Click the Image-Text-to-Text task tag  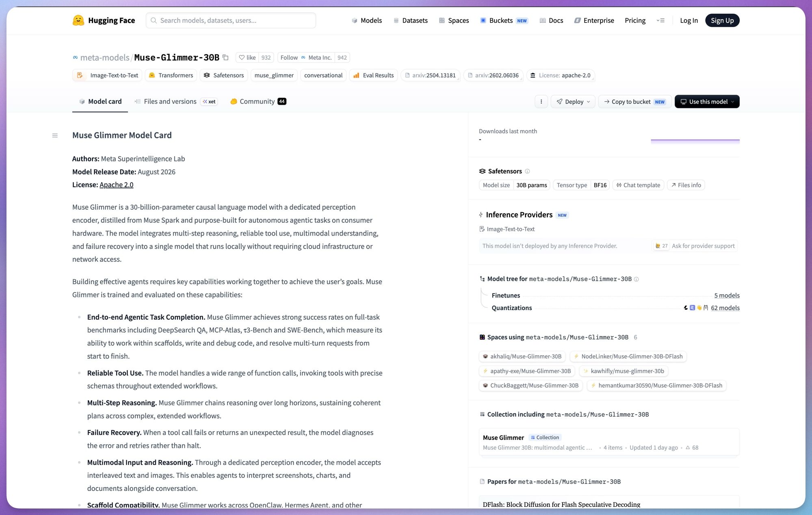point(107,75)
